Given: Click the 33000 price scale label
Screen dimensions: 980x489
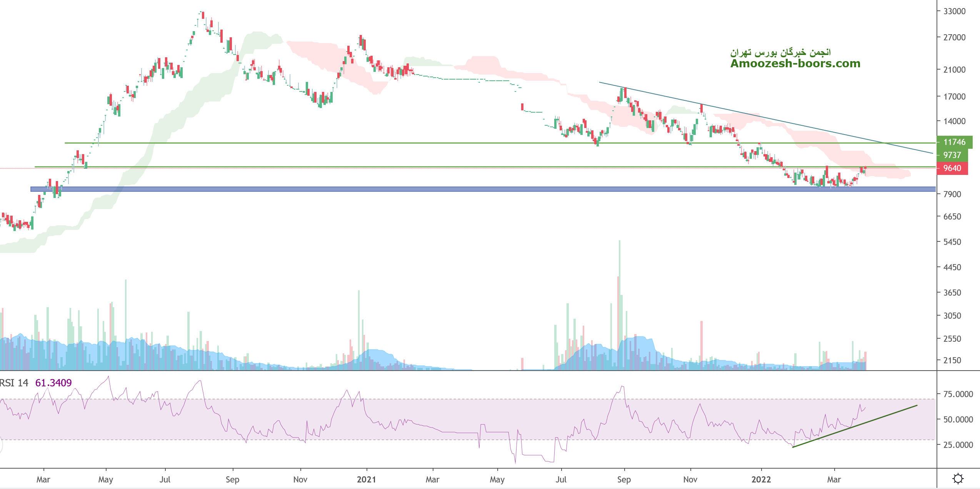Looking at the screenshot, I should click(954, 12).
